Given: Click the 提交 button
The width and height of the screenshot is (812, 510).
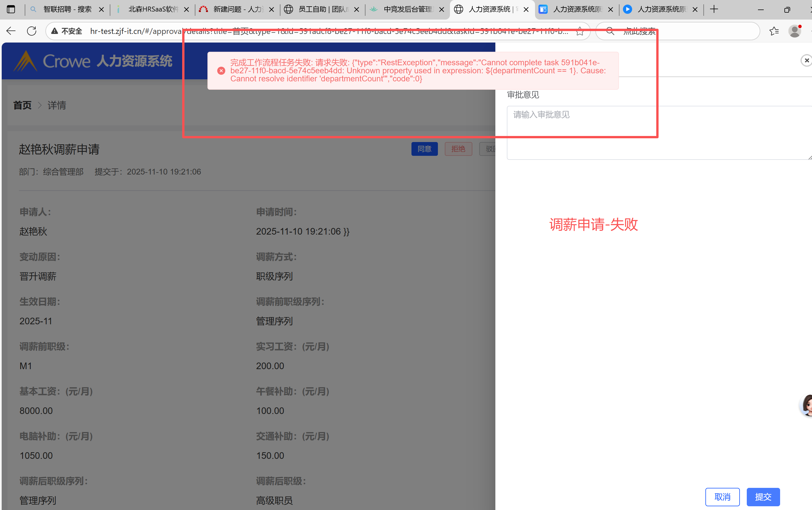Looking at the screenshot, I should tap(763, 496).
